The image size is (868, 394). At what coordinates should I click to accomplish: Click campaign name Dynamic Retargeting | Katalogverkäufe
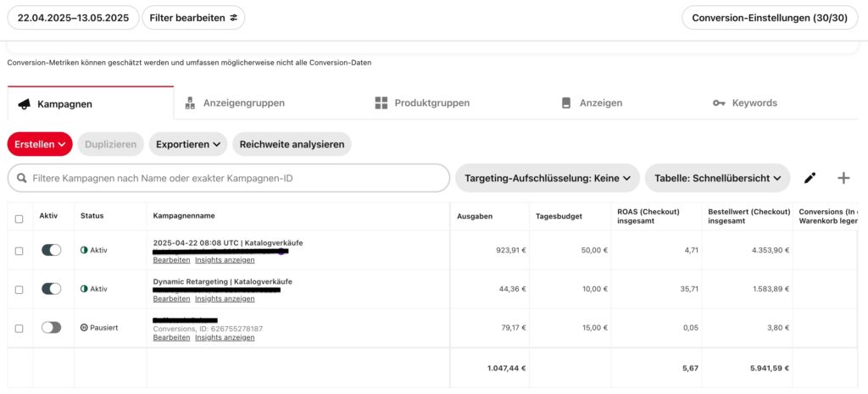223,281
